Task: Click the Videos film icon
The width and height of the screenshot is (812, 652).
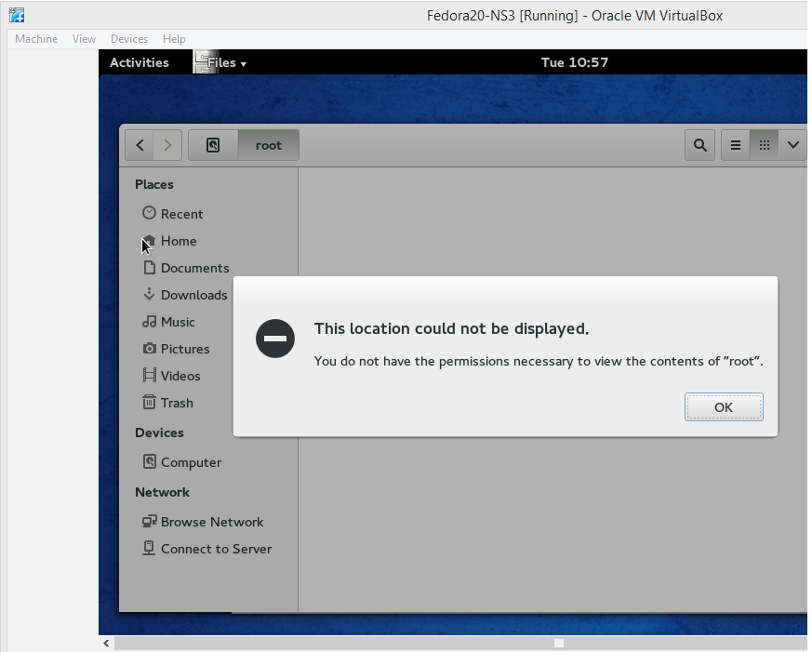Action: pyautogui.click(x=149, y=375)
